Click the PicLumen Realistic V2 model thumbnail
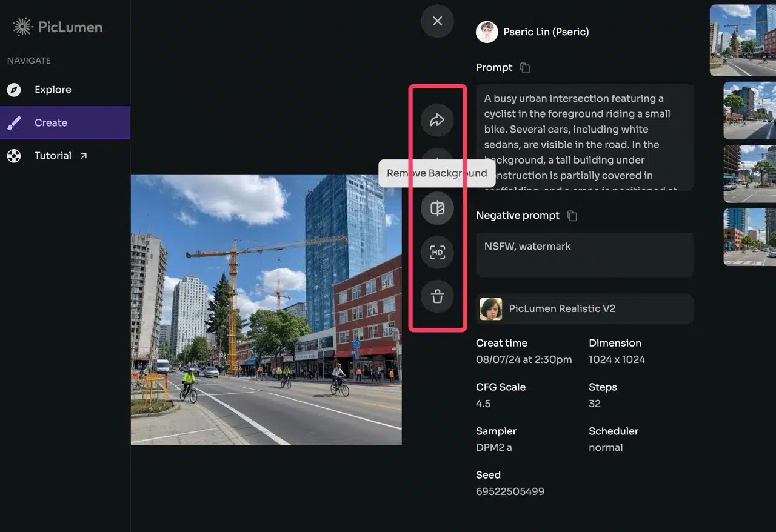This screenshot has height=532, width=776. tap(491, 308)
